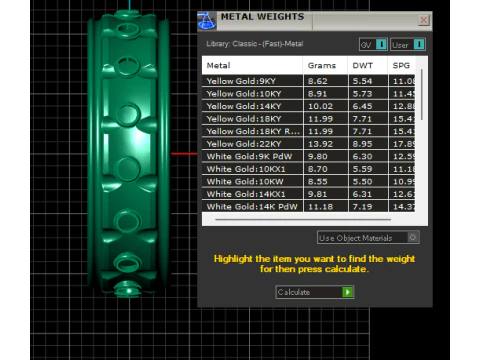Select the Yellow Gold:18KY row

point(309,119)
